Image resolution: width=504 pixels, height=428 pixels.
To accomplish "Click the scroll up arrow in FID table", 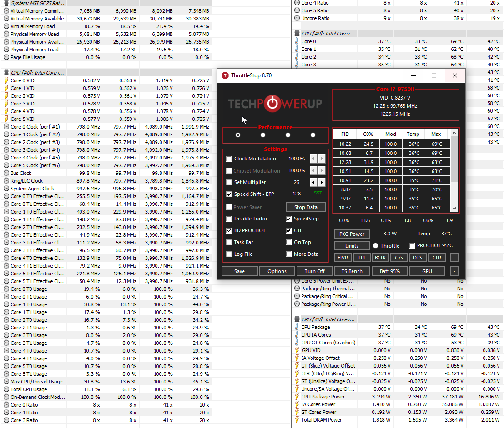I will click(454, 133).
